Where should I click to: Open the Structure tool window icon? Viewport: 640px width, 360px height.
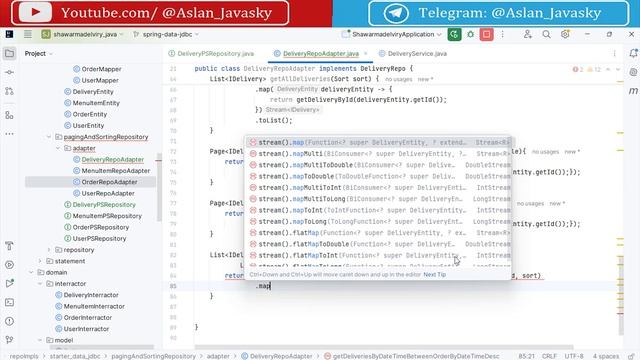(9, 115)
